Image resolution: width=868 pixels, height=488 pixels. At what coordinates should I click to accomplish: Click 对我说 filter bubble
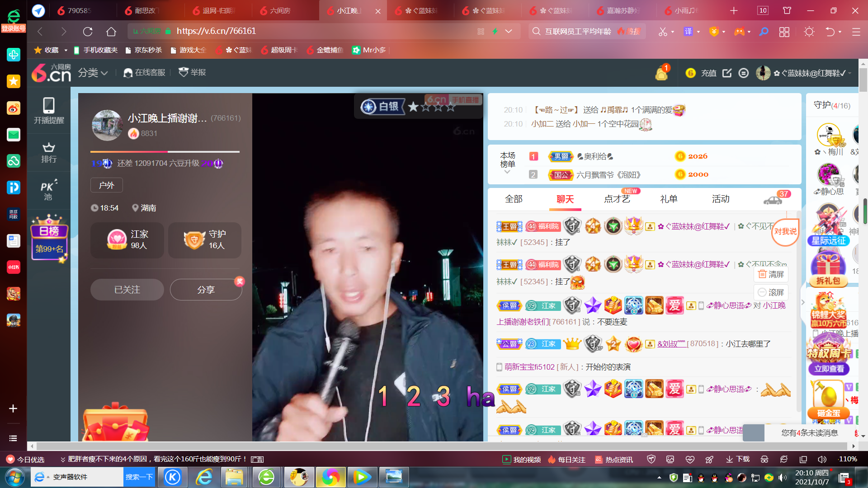point(785,232)
